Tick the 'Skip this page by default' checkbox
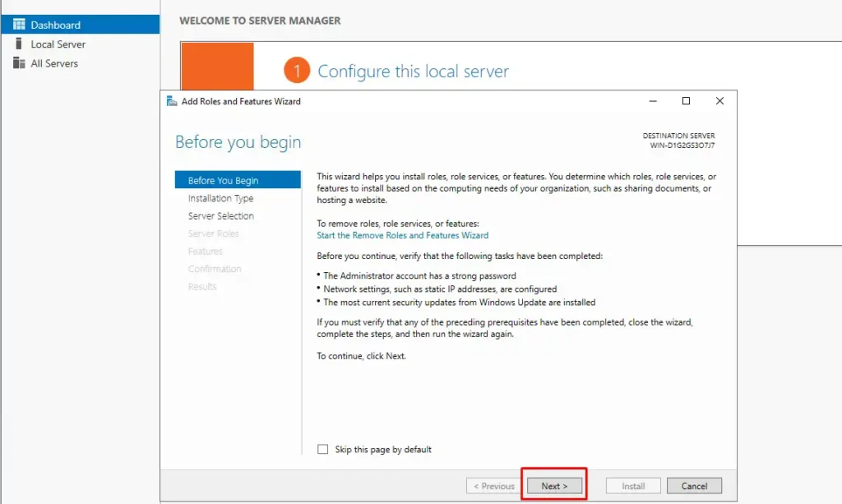 tap(322, 449)
